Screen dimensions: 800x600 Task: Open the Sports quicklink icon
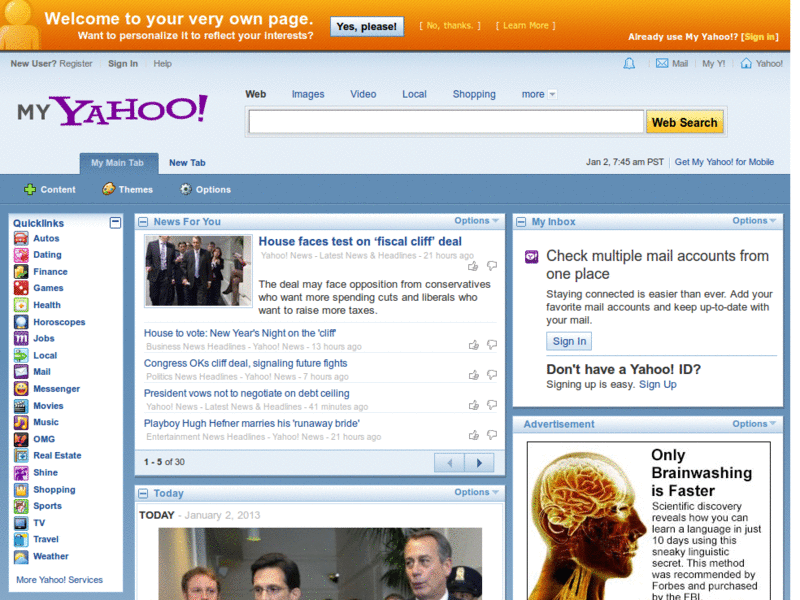coord(21,506)
